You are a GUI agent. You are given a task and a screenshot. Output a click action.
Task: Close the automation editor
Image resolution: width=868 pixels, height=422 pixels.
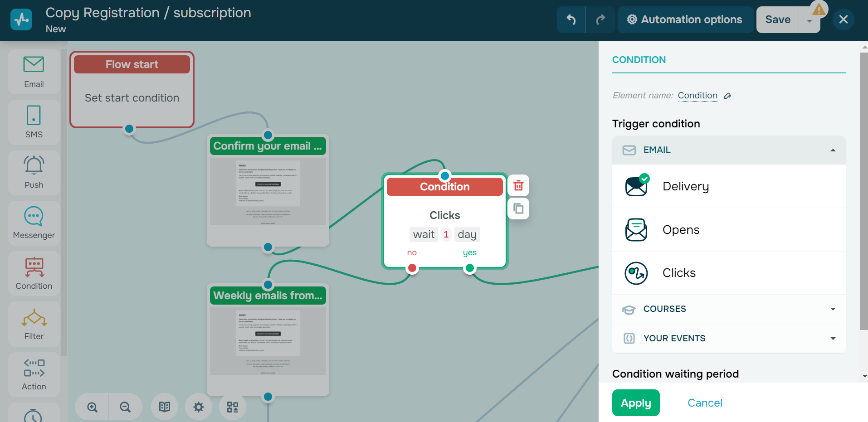tap(844, 19)
